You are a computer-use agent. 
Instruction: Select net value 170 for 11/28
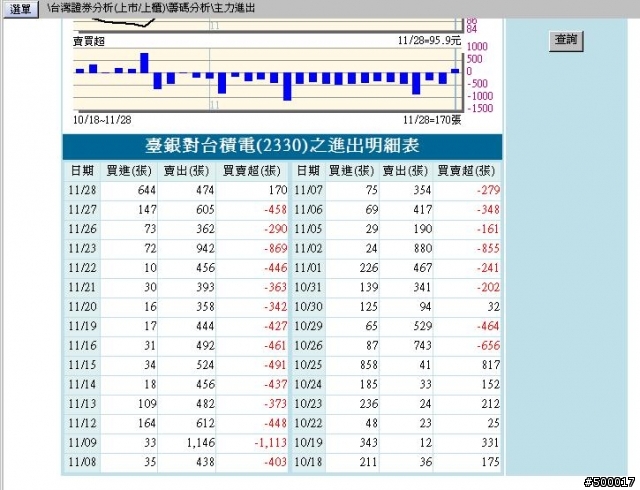(x=278, y=190)
